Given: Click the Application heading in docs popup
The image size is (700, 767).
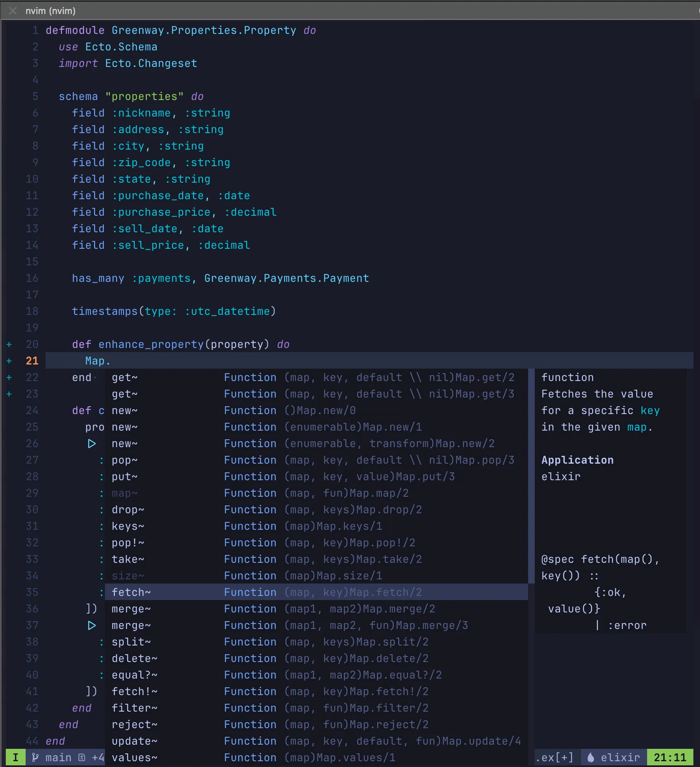Looking at the screenshot, I should tap(577, 460).
